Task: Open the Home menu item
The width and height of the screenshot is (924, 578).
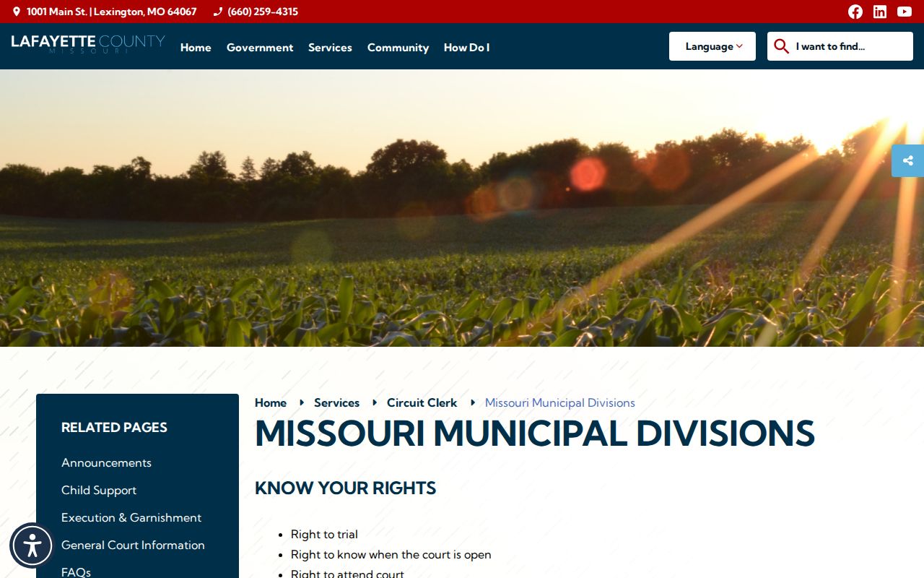Action: pos(196,48)
